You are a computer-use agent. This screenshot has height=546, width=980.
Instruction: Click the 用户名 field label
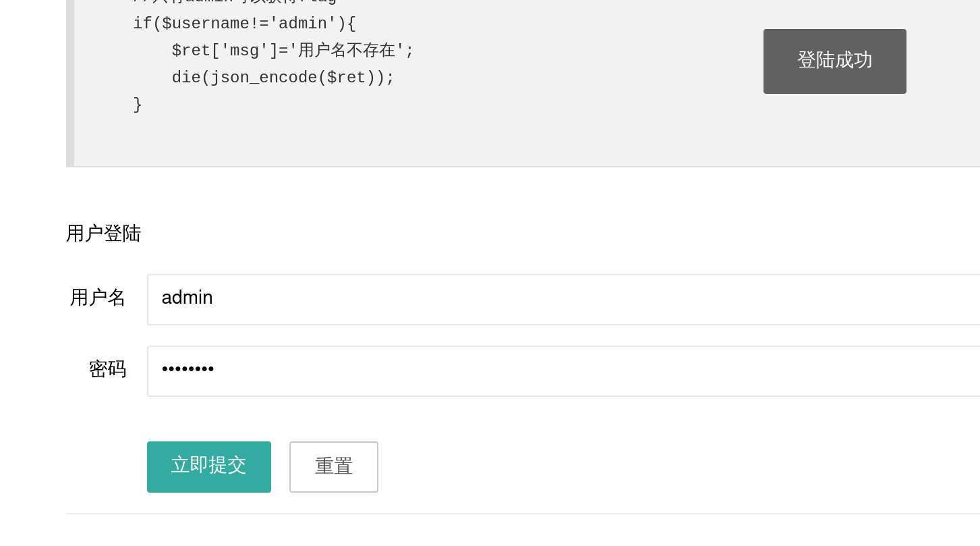click(98, 298)
